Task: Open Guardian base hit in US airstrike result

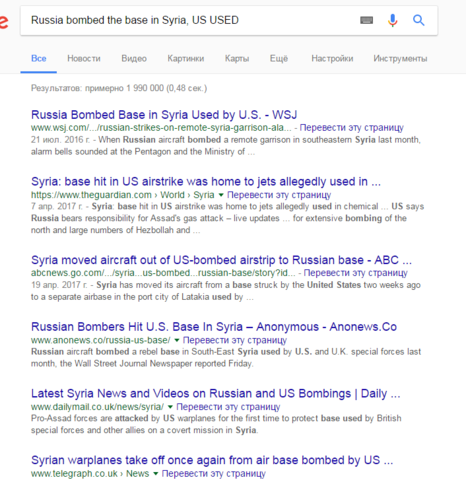Action: pos(206,182)
